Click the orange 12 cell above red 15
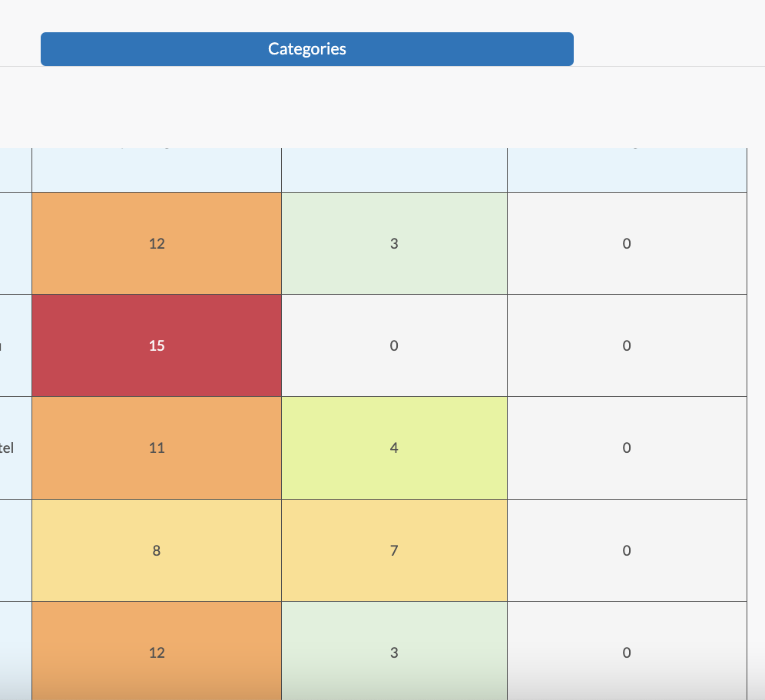The height and width of the screenshot is (700, 765). 157,243
